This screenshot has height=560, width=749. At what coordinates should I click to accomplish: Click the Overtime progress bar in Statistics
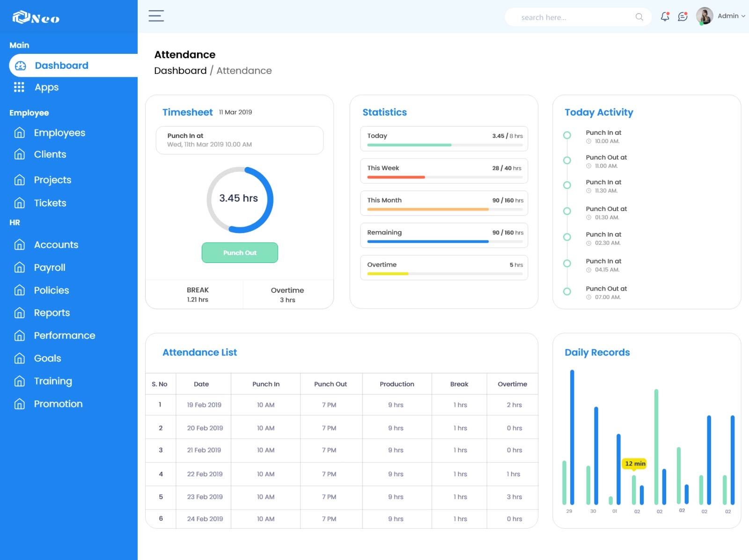pos(443,273)
